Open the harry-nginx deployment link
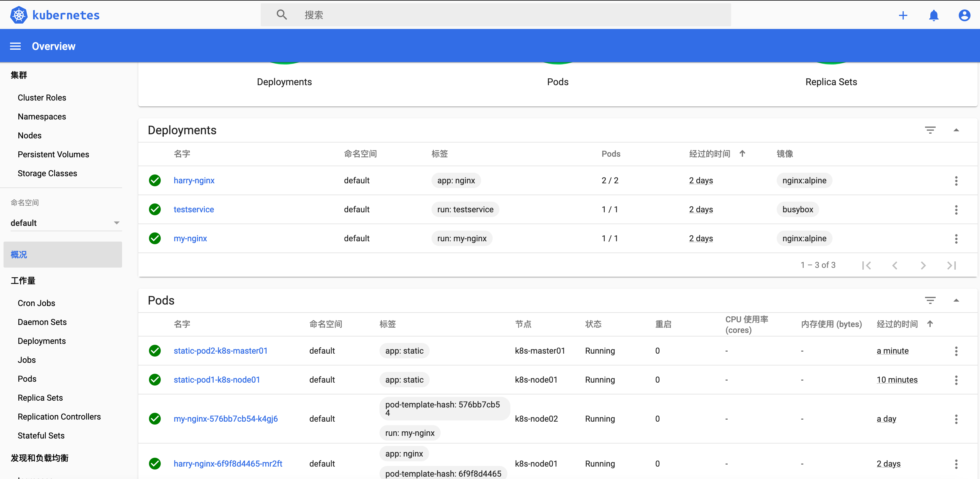The height and width of the screenshot is (479, 980). (194, 180)
